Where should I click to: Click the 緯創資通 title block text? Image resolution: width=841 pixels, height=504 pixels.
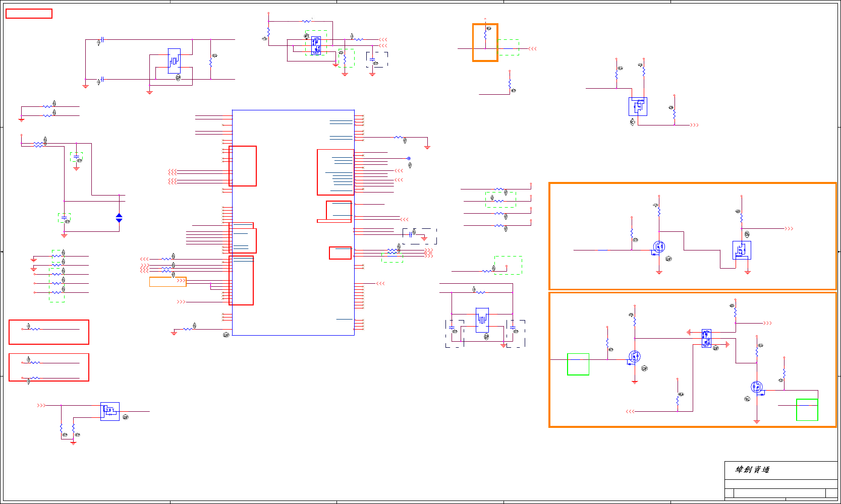coord(752,470)
